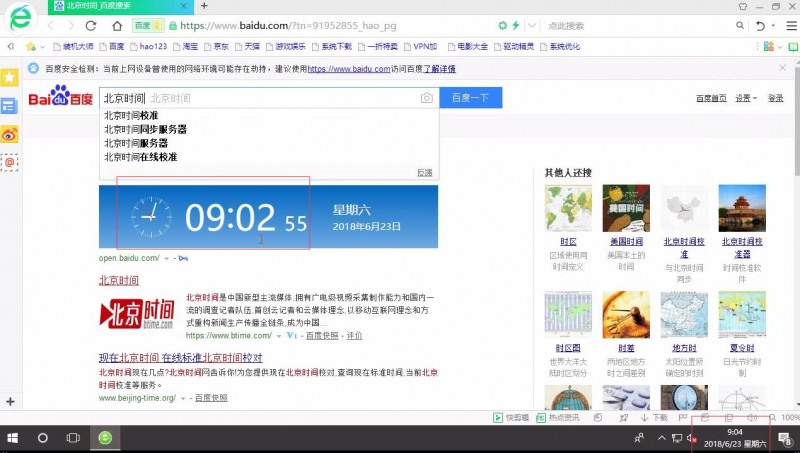Click the camera image search icon
Screen dimensions: 800x453
[x=427, y=98]
